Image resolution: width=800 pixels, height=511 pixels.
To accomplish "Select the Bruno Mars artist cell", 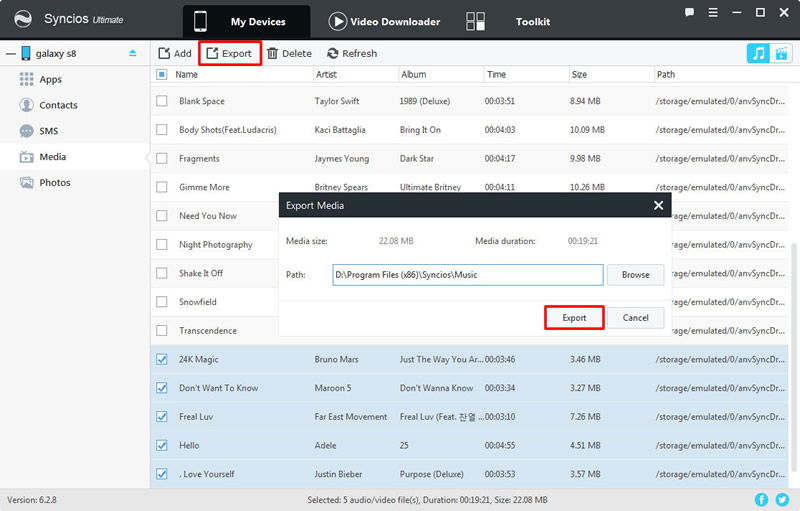I will click(337, 360).
